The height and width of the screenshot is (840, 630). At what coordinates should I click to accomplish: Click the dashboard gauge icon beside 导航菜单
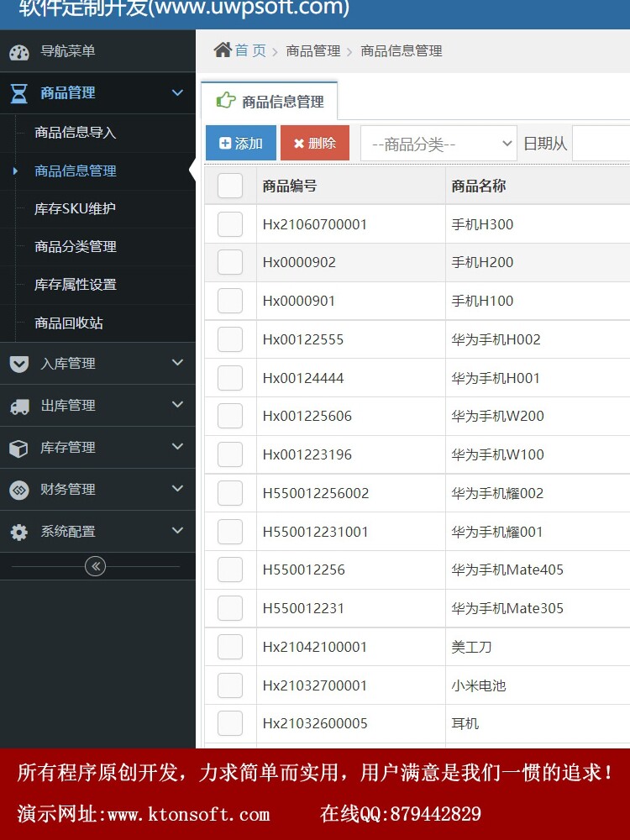pyautogui.click(x=19, y=52)
